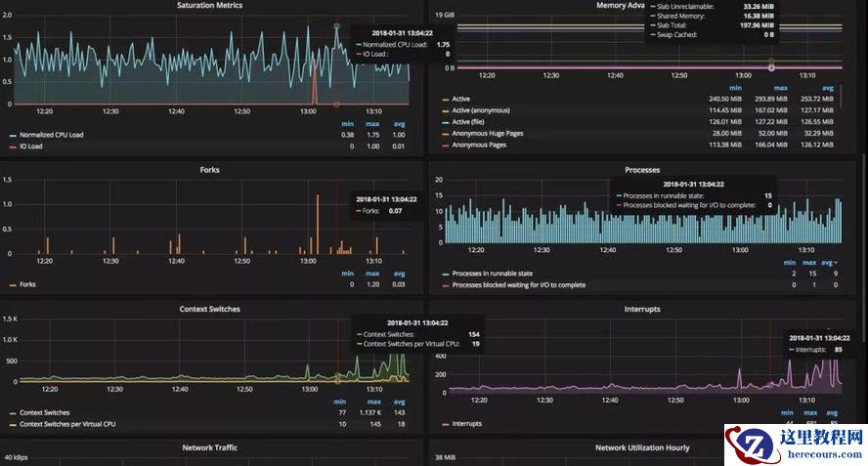Click the Forks legend color swatch
This screenshot has width=868, height=466.
point(13,285)
